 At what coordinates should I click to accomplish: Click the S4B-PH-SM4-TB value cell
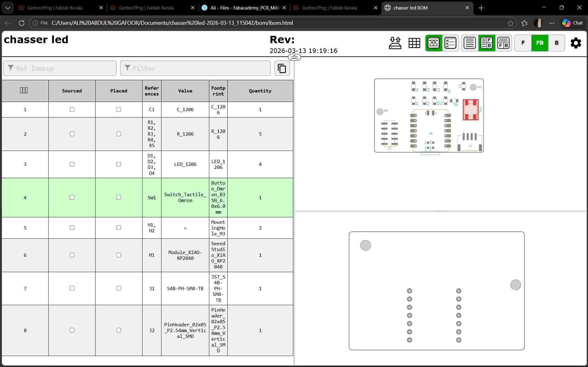click(x=185, y=288)
